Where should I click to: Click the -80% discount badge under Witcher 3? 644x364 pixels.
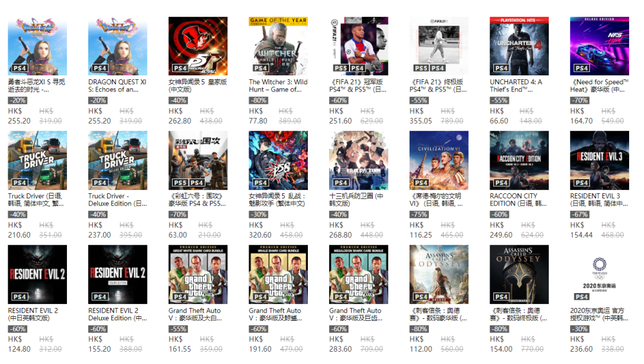click(258, 101)
